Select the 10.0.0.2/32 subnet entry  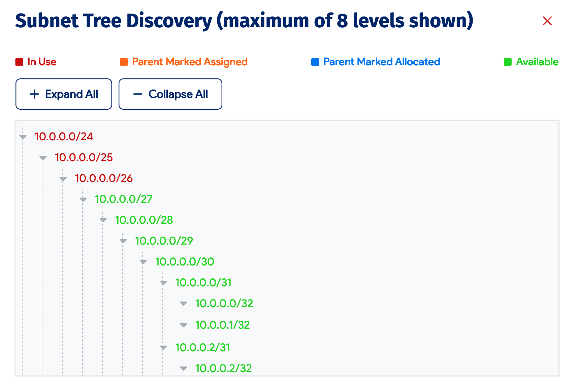click(223, 368)
